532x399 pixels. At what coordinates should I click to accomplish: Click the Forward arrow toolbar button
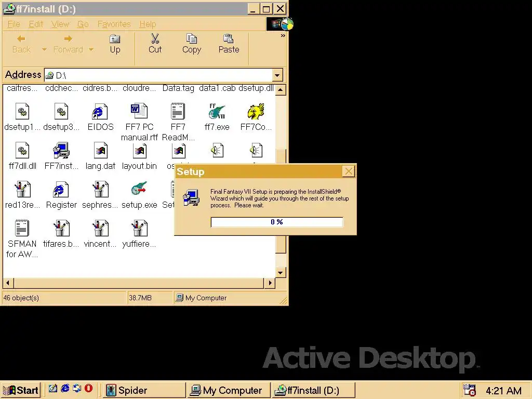point(68,44)
